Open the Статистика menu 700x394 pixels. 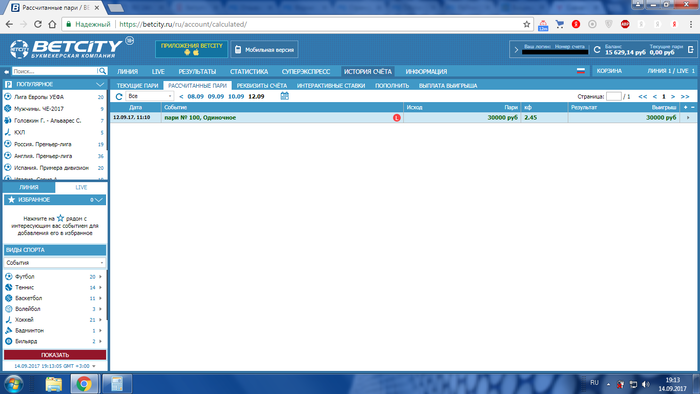(249, 71)
